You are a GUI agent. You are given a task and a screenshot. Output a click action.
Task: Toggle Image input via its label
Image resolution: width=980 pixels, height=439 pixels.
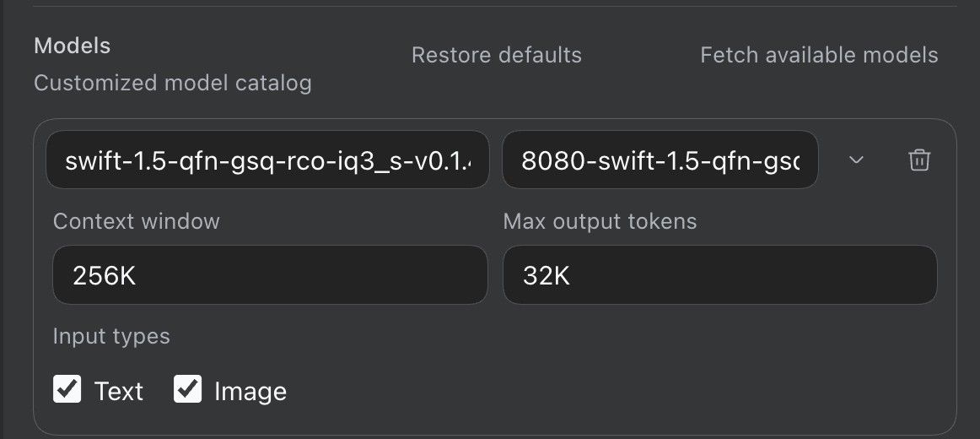(x=250, y=392)
